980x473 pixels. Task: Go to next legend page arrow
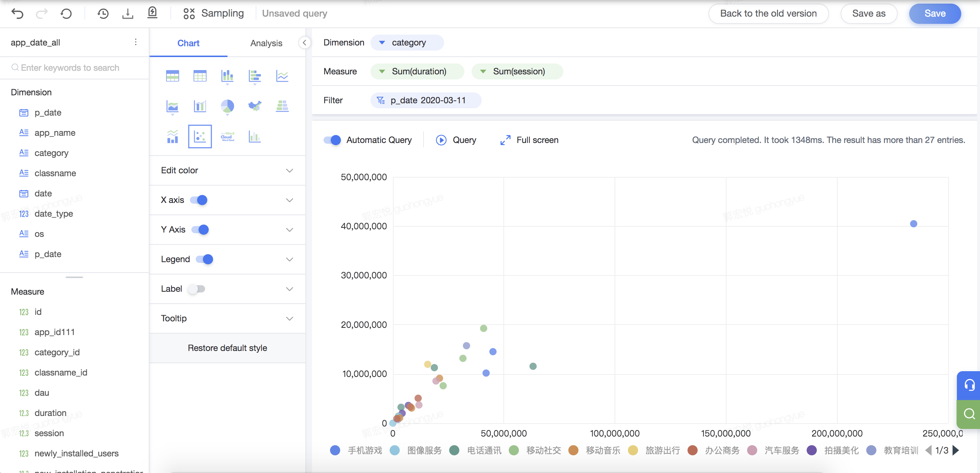956,451
